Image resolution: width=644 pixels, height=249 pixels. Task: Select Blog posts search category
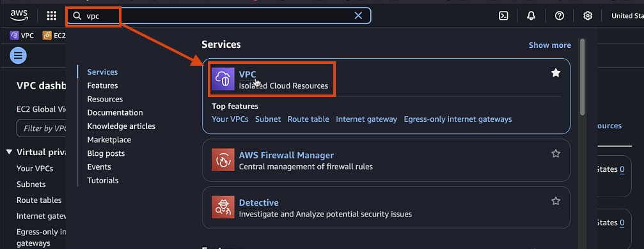pyautogui.click(x=106, y=153)
